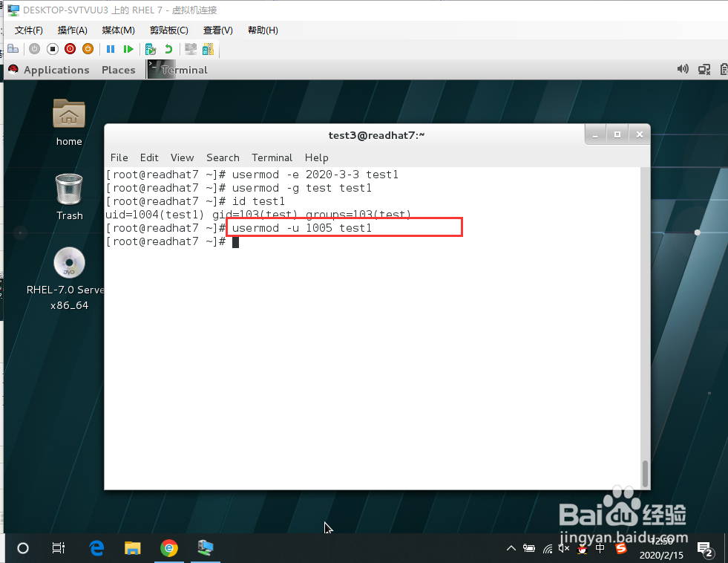The height and width of the screenshot is (563, 728).
Task: Open the terminal File menu
Action: click(119, 157)
